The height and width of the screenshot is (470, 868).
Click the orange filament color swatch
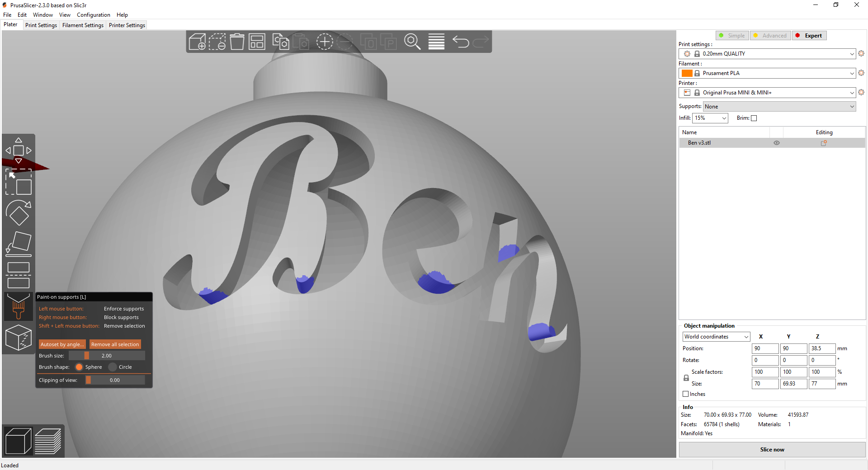[687, 73]
